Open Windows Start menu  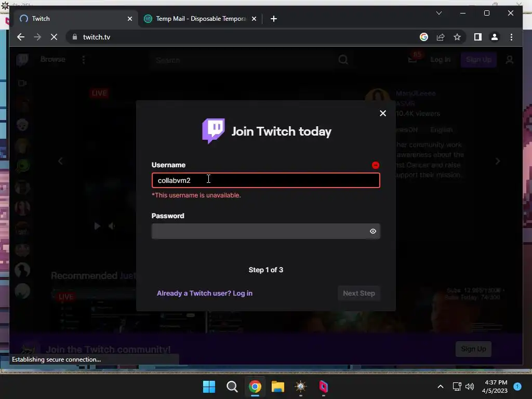coord(209,387)
